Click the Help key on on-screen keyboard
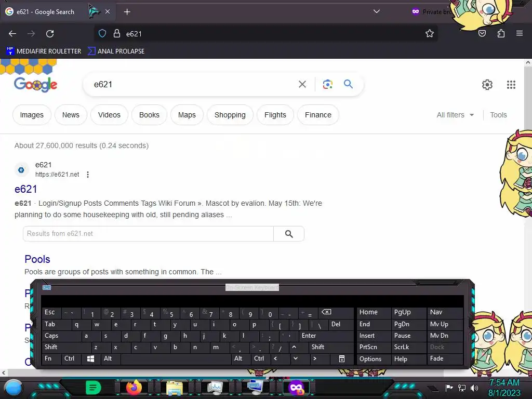 pos(408,358)
